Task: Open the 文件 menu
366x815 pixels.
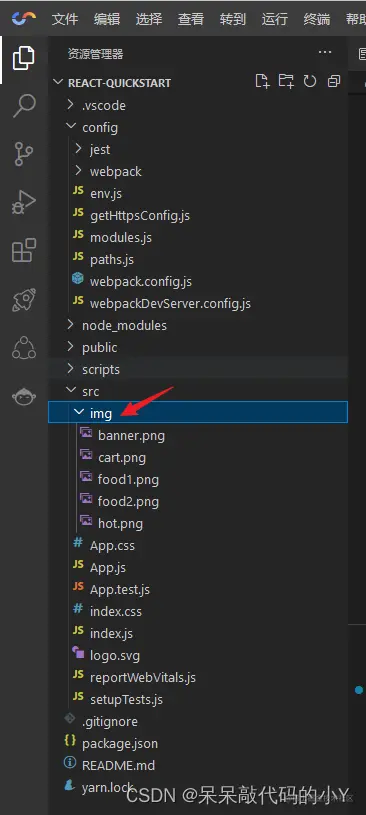Action: click(65, 19)
